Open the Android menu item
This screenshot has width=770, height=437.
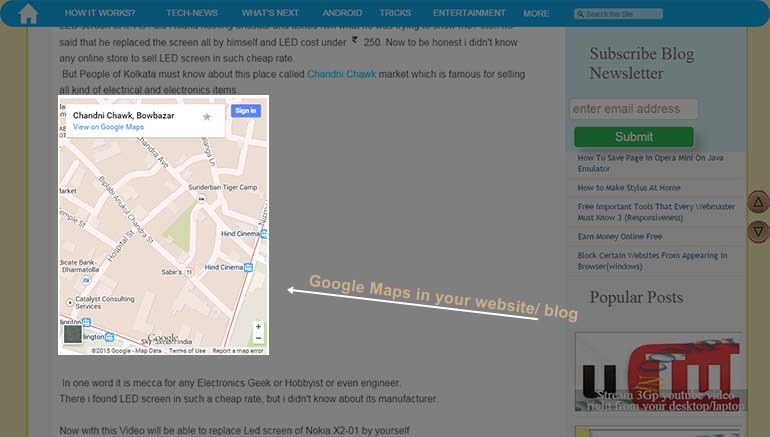(x=342, y=13)
